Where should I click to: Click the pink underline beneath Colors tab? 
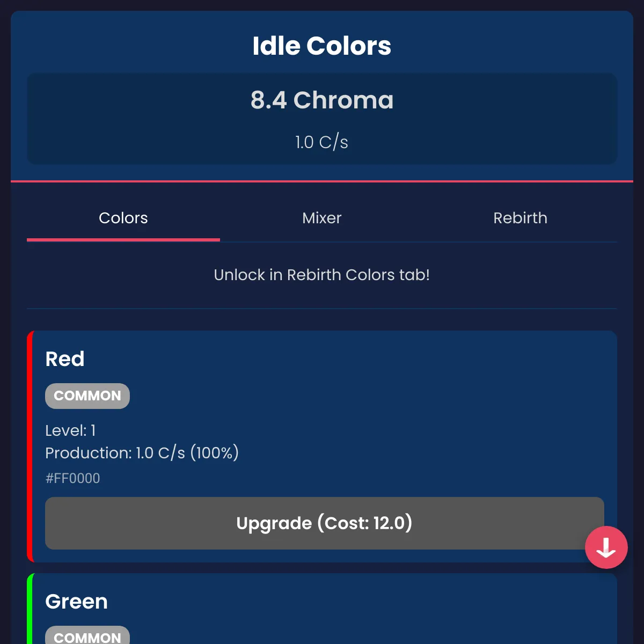click(x=123, y=240)
